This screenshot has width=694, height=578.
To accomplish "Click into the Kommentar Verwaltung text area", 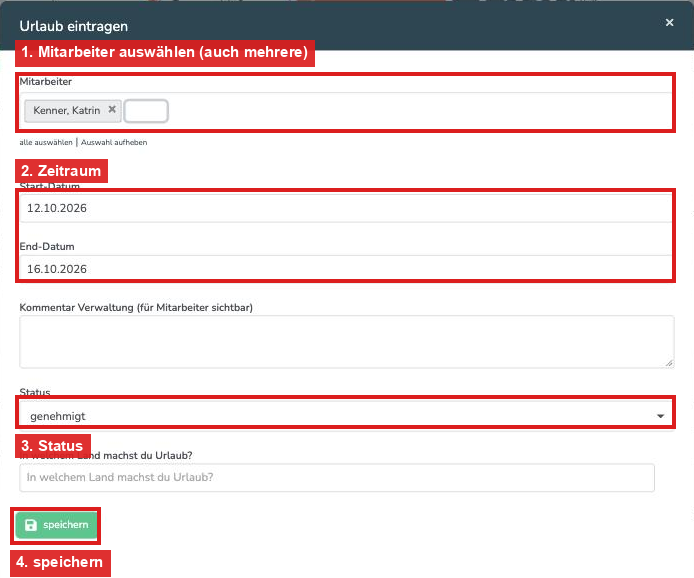I will (x=347, y=342).
